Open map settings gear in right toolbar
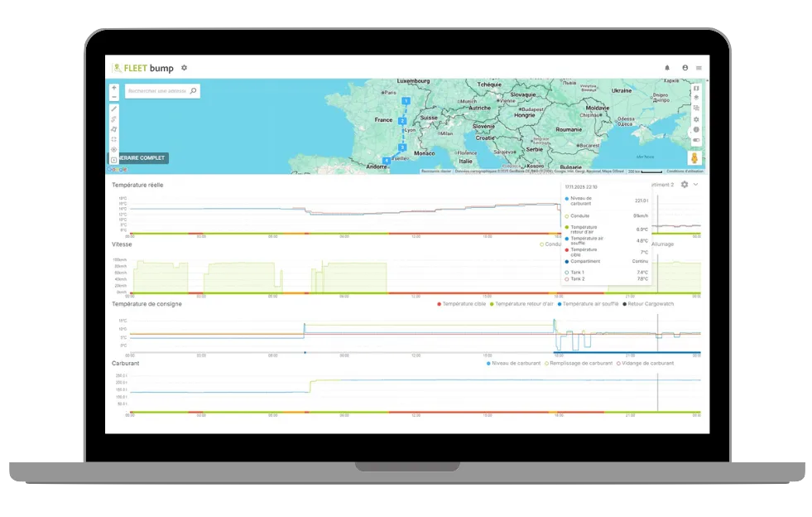 (x=696, y=119)
